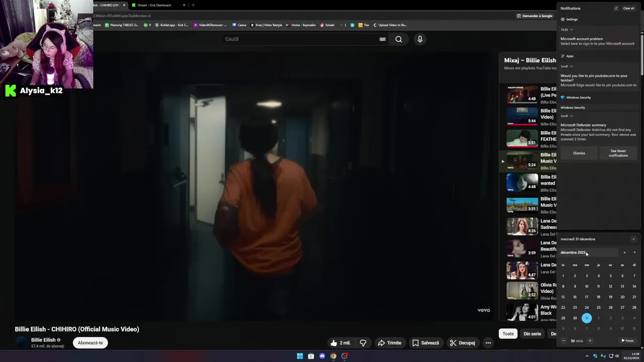Open the Canva bookmark
The image size is (644, 362).
(x=239, y=25)
